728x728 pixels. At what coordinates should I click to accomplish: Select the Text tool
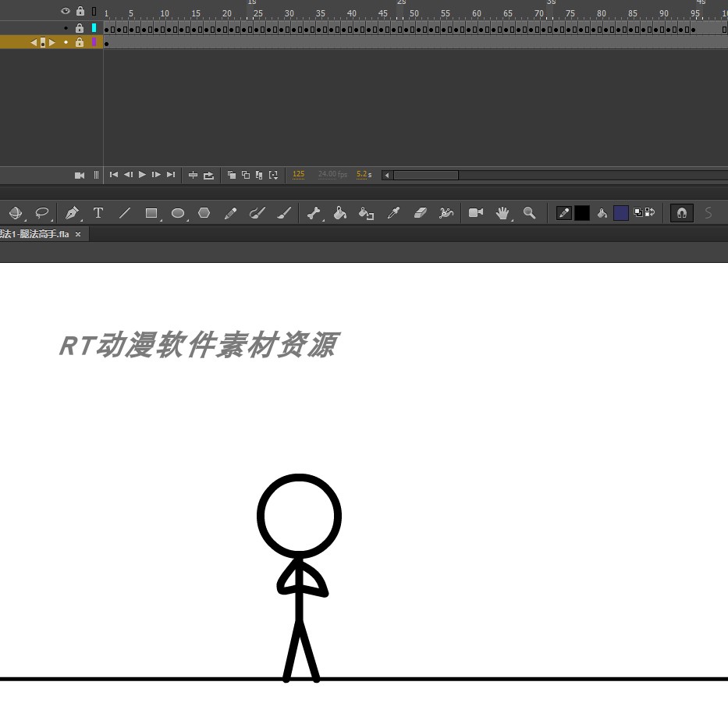tap(98, 213)
